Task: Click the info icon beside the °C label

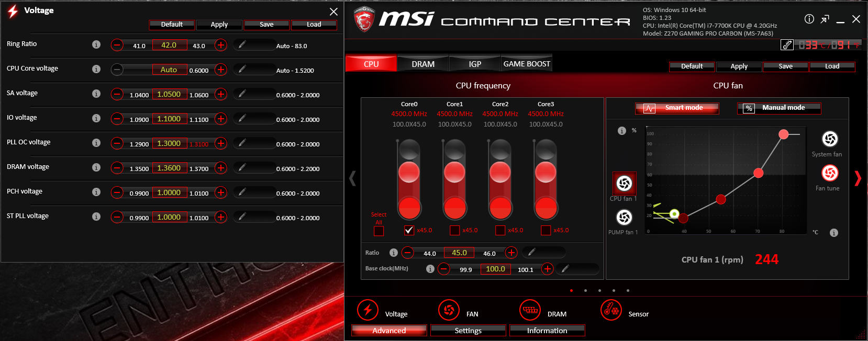Action: [x=834, y=233]
